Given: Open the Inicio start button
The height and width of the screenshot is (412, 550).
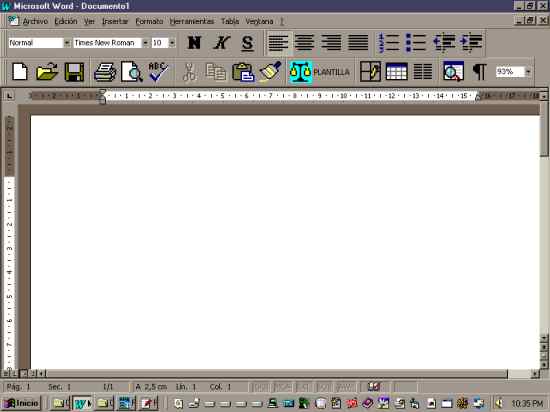Looking at the screenshot, I should 22,403.
